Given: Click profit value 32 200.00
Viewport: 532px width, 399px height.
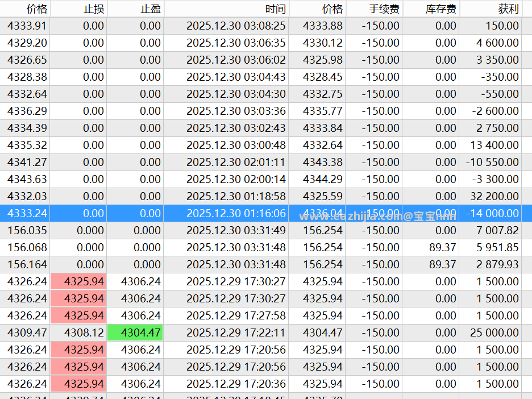Looking at the screenshot, I should tap(494, 196).
